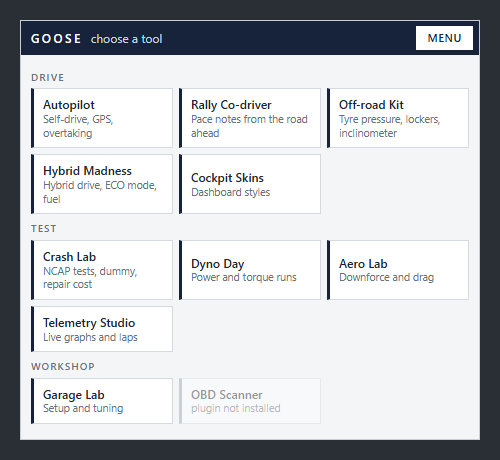Click the disabled OBD Scanner card
The width and height of the screenshot is (500, 460).
tap(250, 401)
